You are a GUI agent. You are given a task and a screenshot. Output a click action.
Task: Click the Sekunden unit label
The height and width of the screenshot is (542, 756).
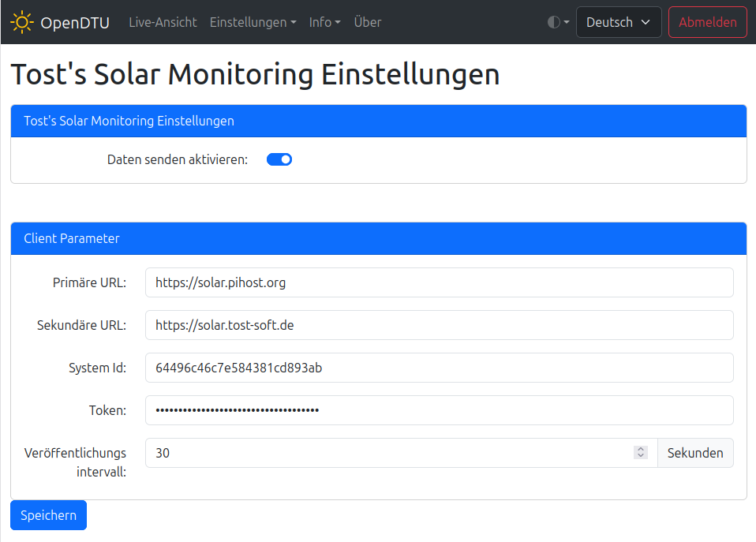[x=694, y=453]
